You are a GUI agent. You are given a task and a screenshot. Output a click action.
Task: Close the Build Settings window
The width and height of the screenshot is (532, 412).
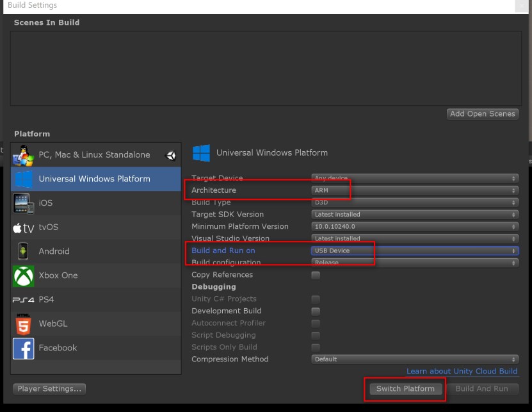(x=522, y=6)
